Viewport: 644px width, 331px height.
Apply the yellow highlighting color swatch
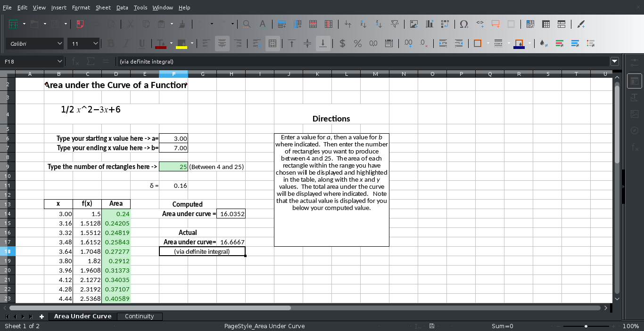(x=182, y=43)
